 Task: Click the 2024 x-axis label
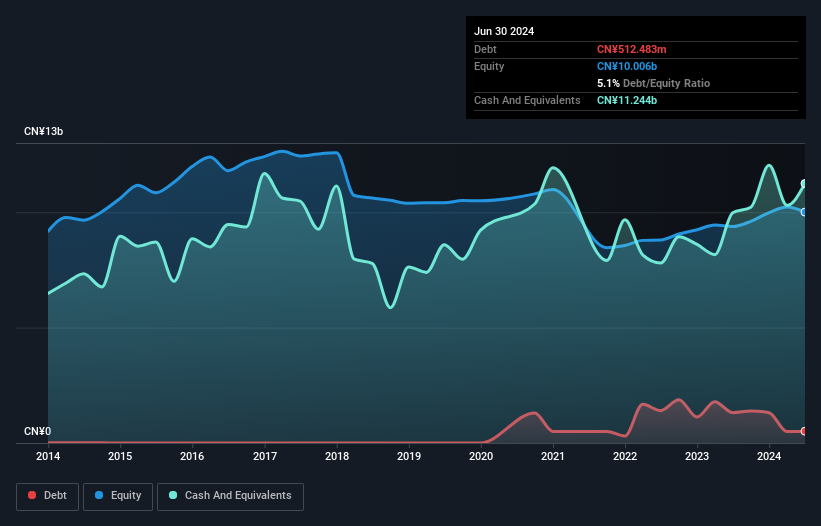769,456
